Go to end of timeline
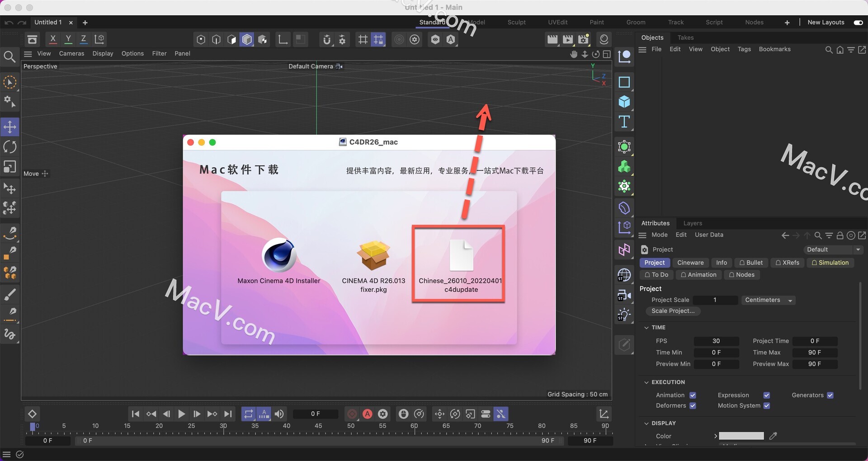The height and width of the screenshot is (461, 868). 228,414
